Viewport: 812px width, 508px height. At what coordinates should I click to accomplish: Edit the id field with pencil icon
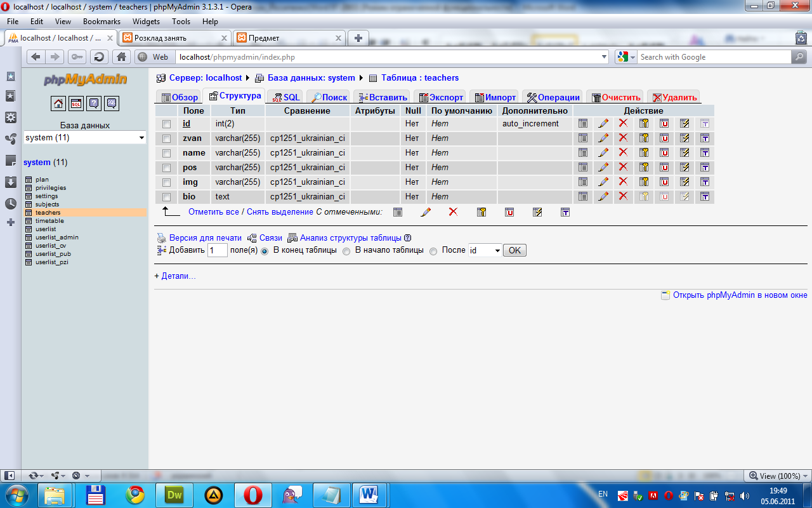(603, 124)
